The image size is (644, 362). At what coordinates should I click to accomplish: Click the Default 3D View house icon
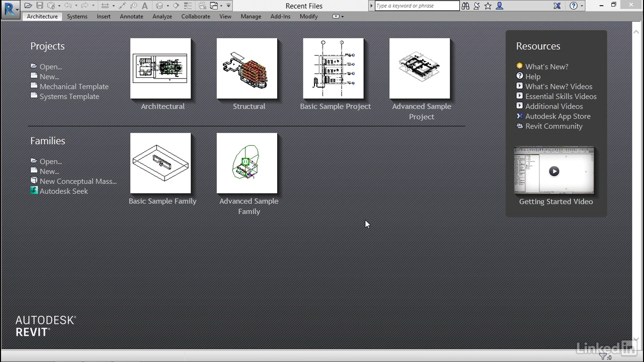159,6
